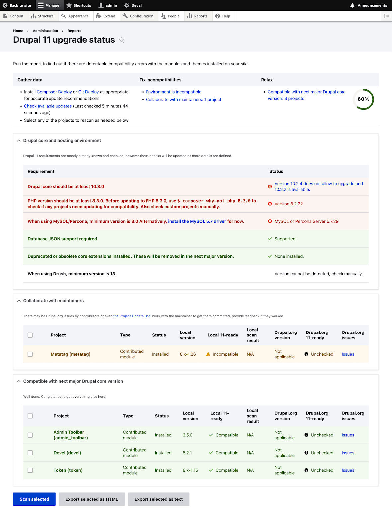Open Issues link for Metatag
Screen dimensions: 392x532
(x=348, y=354)
